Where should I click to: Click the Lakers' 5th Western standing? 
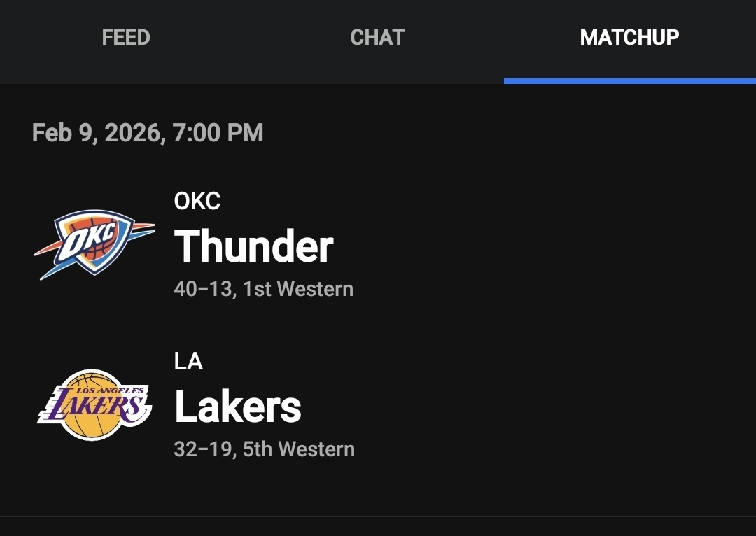(x=299, y=449)
